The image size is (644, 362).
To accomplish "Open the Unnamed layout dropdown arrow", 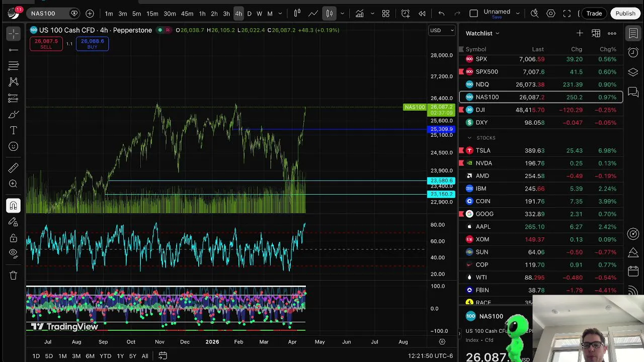I will pyautogui.click(x=518, y=14).
